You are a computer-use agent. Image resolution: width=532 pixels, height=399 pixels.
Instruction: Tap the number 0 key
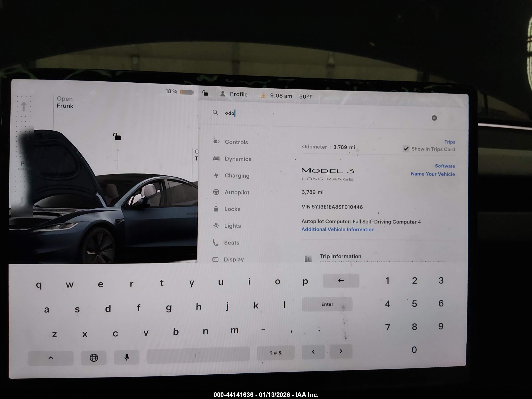[x=414, y=350]
